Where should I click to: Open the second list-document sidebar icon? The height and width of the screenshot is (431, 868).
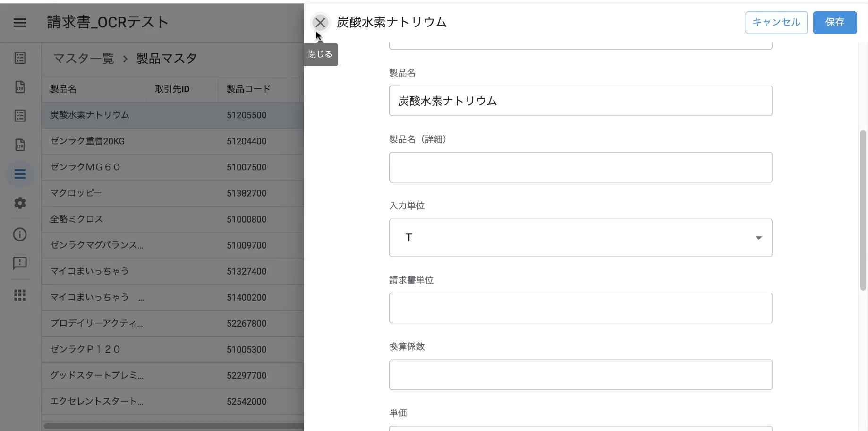[x=20, y=116]
